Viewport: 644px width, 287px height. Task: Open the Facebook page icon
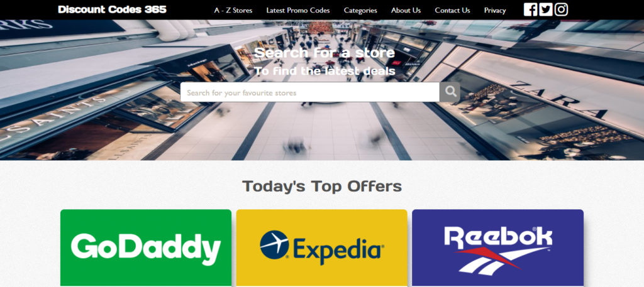tap(530, 9)
